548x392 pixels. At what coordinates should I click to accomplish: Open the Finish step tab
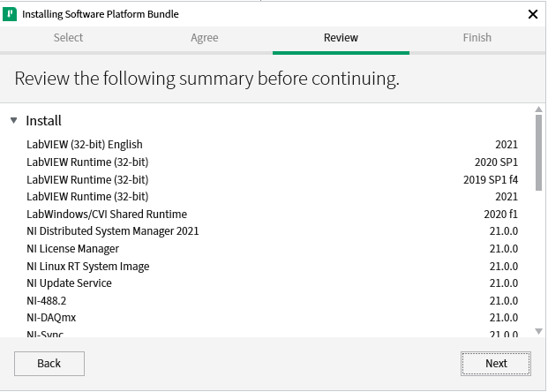click(x=477, y=38)
